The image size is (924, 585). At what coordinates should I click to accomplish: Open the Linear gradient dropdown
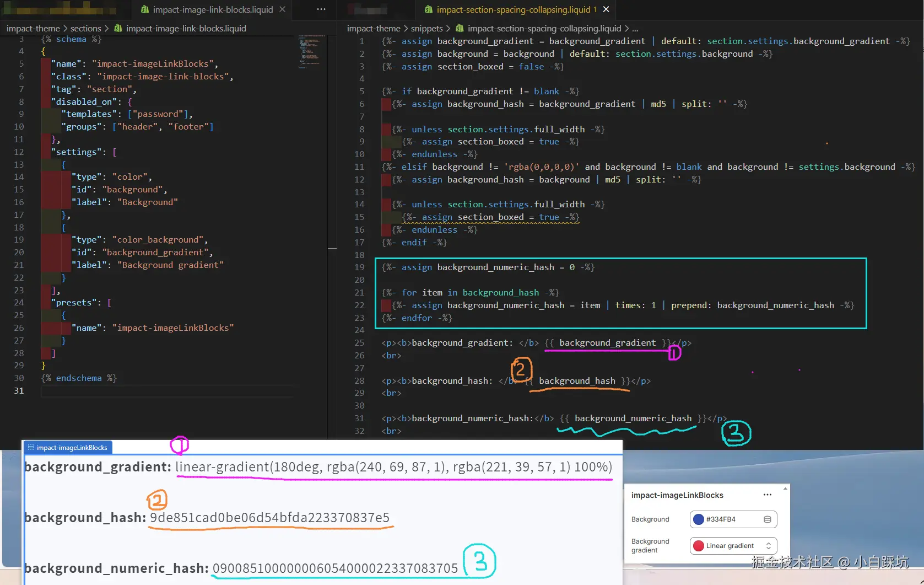(733, 546)
